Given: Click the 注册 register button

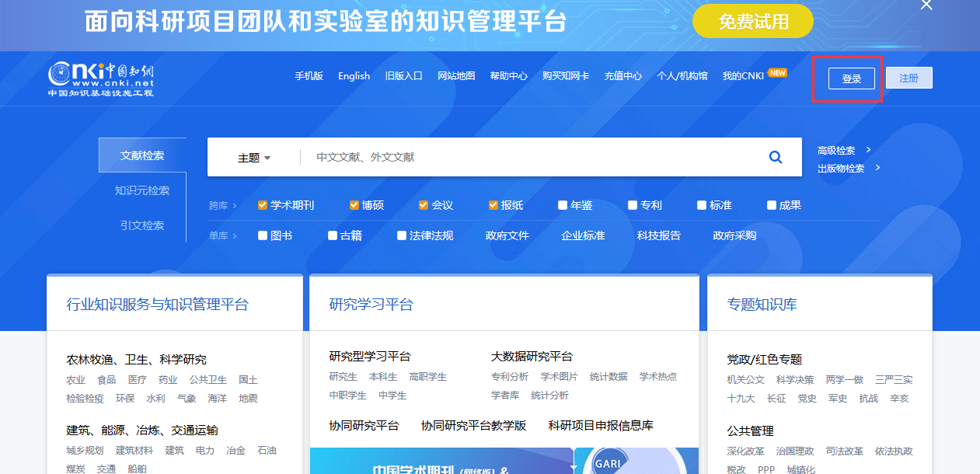Looking at the screenshot, I should [909, 78].
